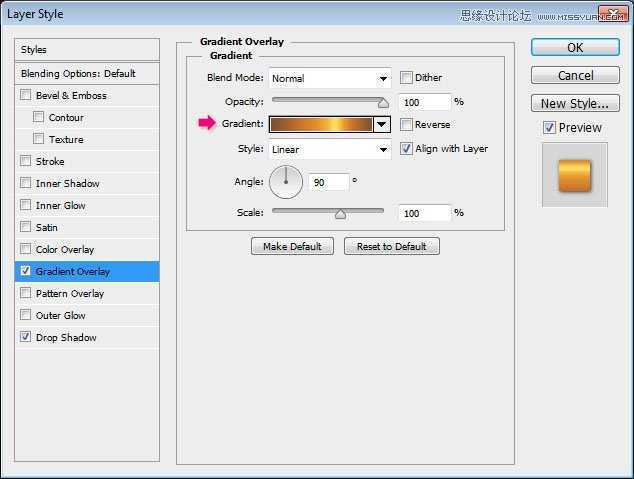The image size is (634, 479).
Task: Enable the Outer Glow checkbox
Action: pos(25,314)
